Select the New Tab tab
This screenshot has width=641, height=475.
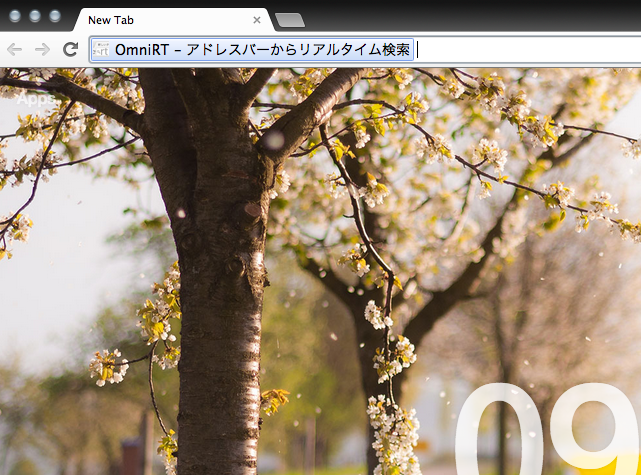(x=172, y=20)
